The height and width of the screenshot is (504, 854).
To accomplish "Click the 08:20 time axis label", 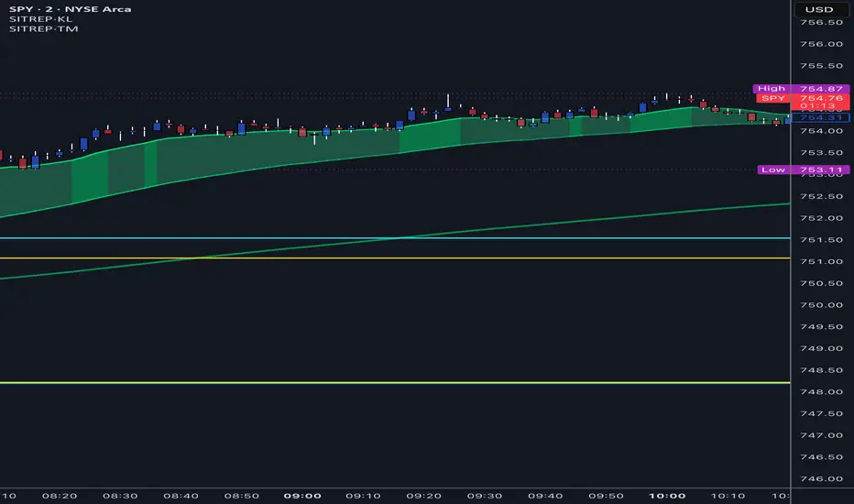I will (x=60, y=496).
